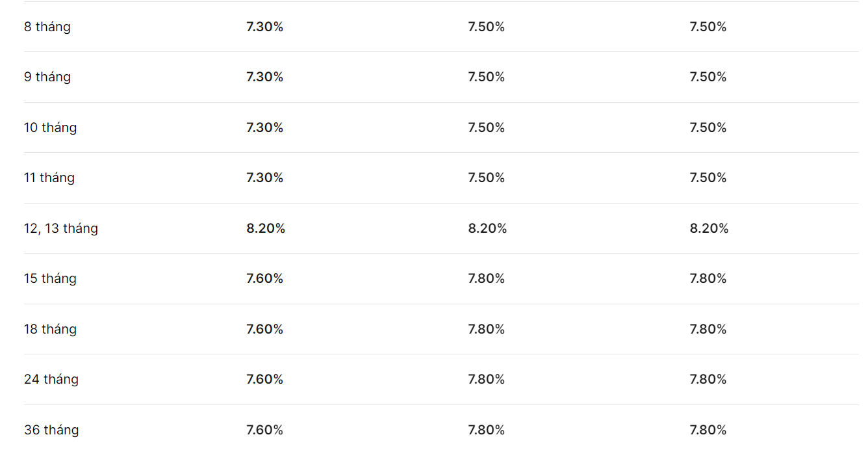The width and height of the screenshot is (868, 450).
Task: Select the "9 tháng" term label
Action: point(47,77)
